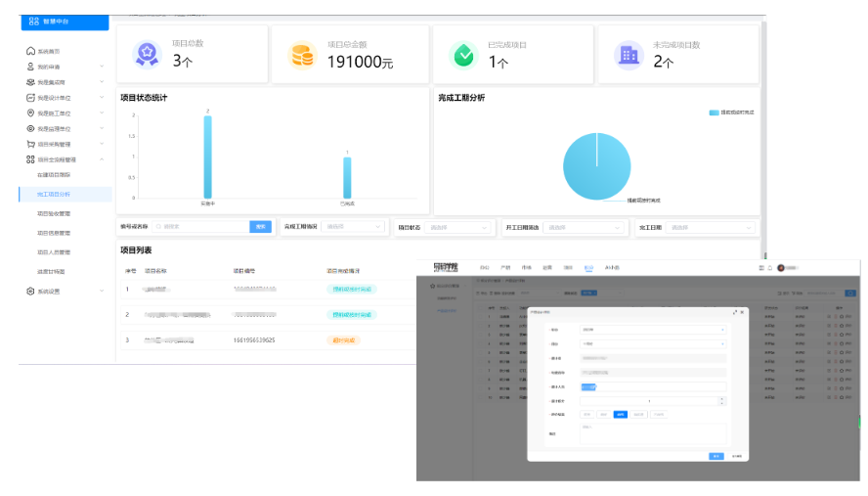Open 进度甘特图 in the sidebar
The height and width of the screenshot is (496, 868).
coord(51,272)
